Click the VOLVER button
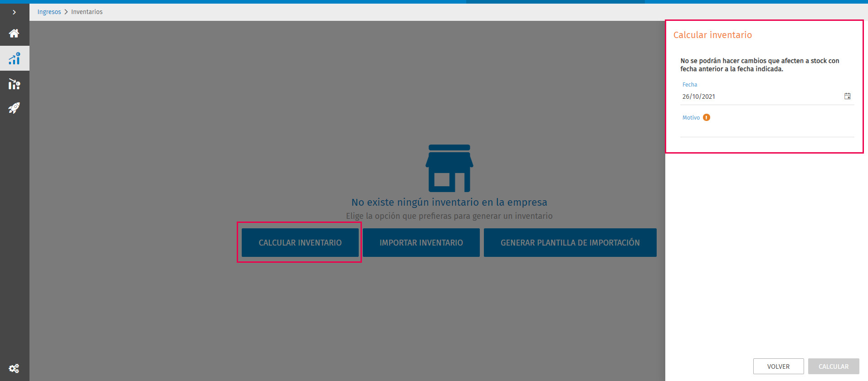The height and width of the screenshot is (381, 868). click(x=779, y=367)
